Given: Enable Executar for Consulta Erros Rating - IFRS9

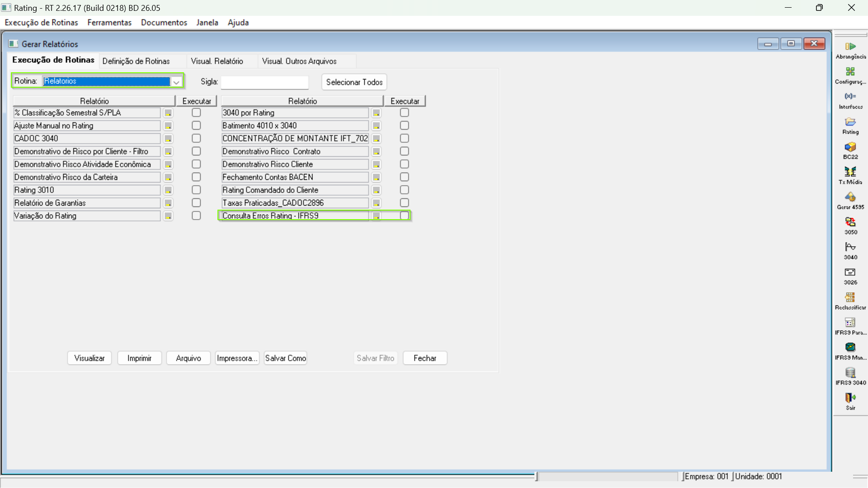Looking at the screenshot, I should (404, 216).
